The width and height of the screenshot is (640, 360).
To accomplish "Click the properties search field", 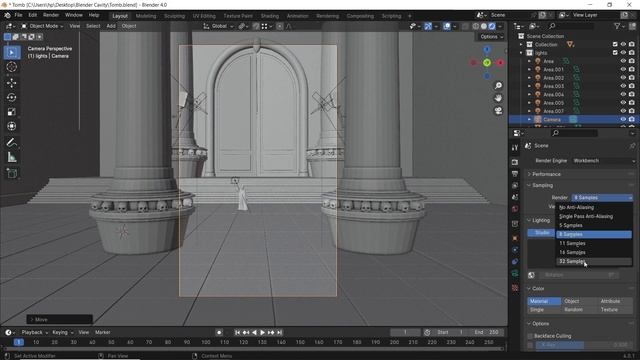I will pos(574,133).
